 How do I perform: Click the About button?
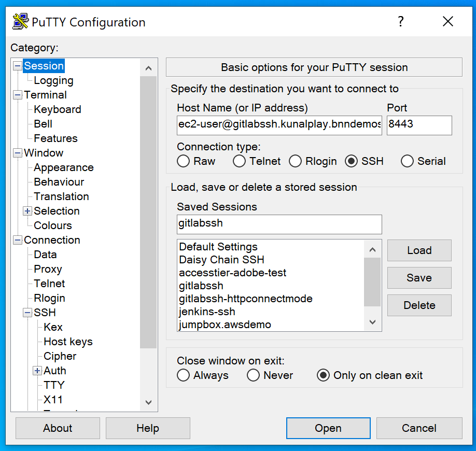(58, 428)
